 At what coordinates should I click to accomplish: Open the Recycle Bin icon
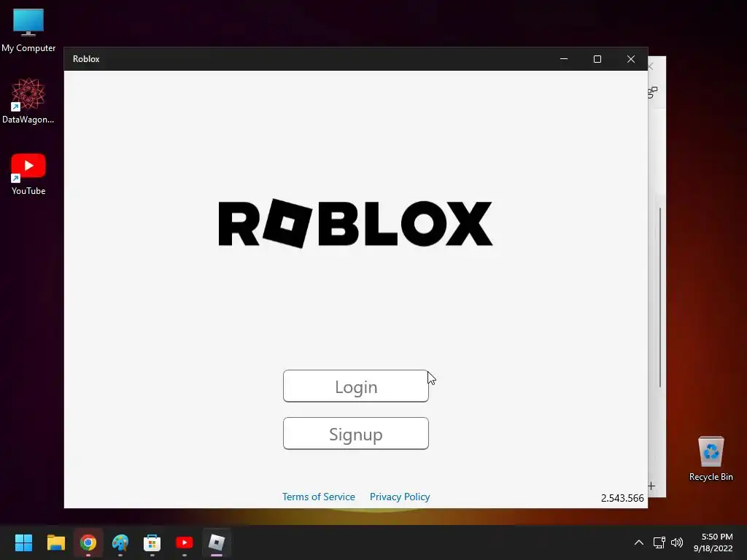click(711, 459)
